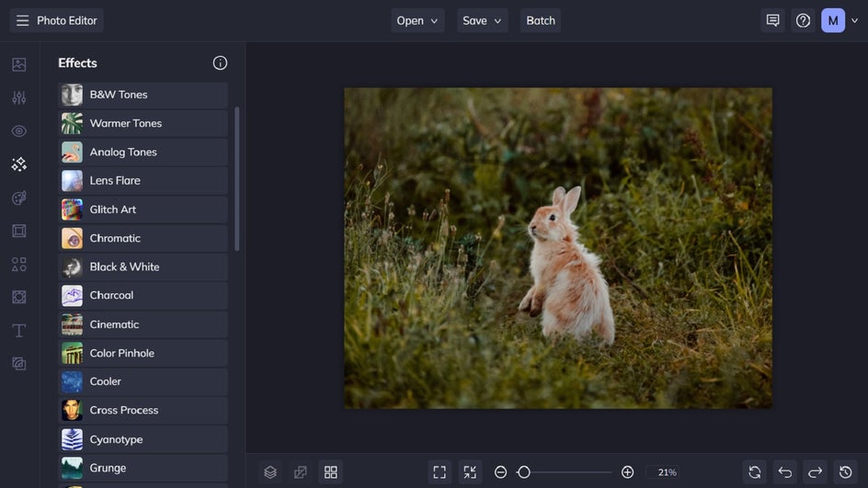Open the Textures sidebar icon
The width and height of the screenshot is (868, 488).
[18, 364]
